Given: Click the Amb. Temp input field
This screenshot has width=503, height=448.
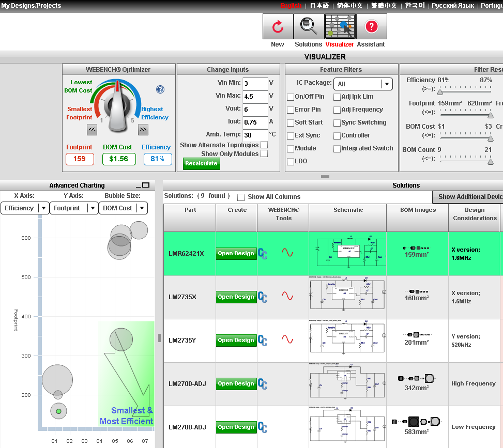Looking at the screenshot, I should coord(255,135).
